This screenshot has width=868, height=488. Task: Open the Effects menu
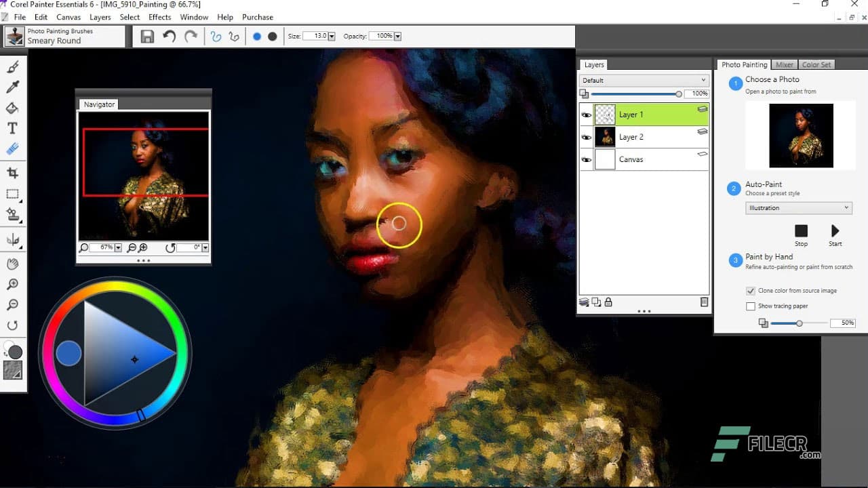[x=159, y=17]
